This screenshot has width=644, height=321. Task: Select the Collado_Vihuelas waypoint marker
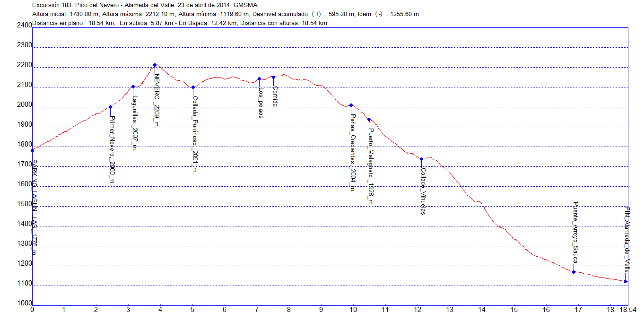click(421, 159)
